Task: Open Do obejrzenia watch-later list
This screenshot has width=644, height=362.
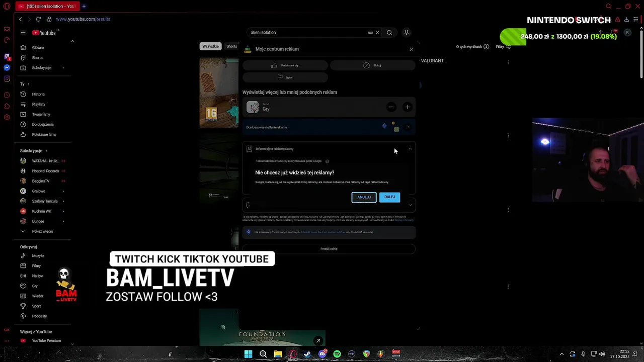Action: tap(43, 124)
